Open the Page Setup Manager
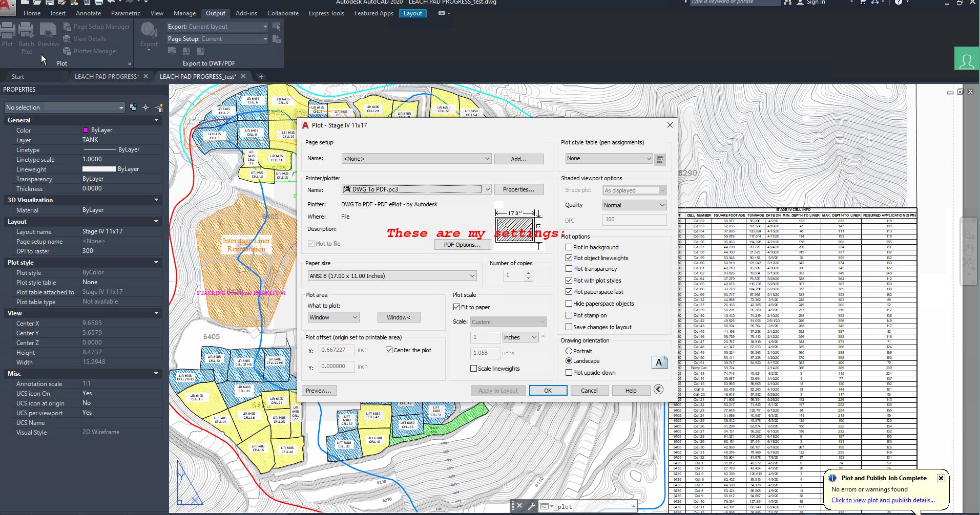This screenshot has height=515, width=980. 96,26
